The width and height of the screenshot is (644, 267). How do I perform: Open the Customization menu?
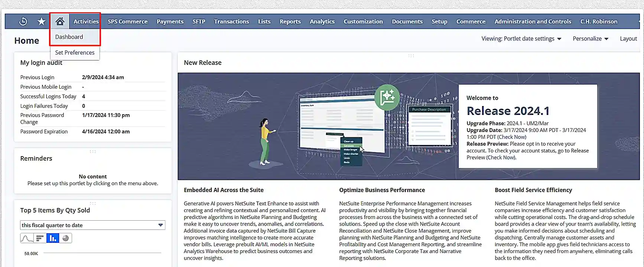click(x=363, y=22)
